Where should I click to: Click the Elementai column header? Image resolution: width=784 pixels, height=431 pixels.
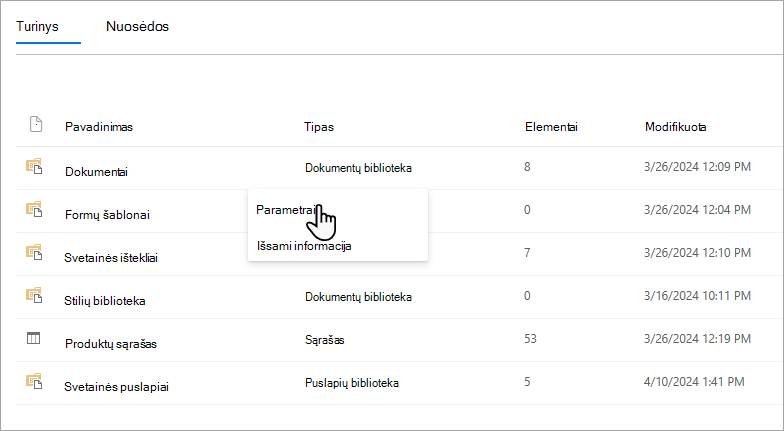pos(552,127)
